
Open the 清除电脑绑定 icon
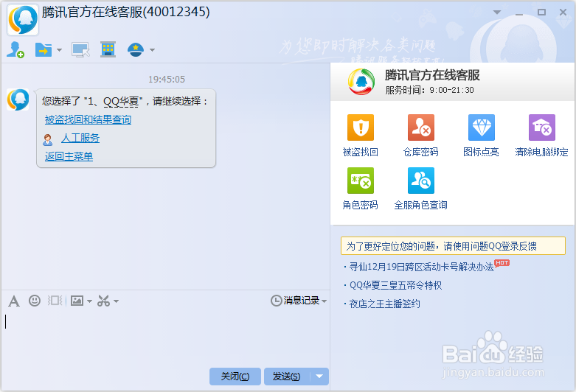[542, 127]
